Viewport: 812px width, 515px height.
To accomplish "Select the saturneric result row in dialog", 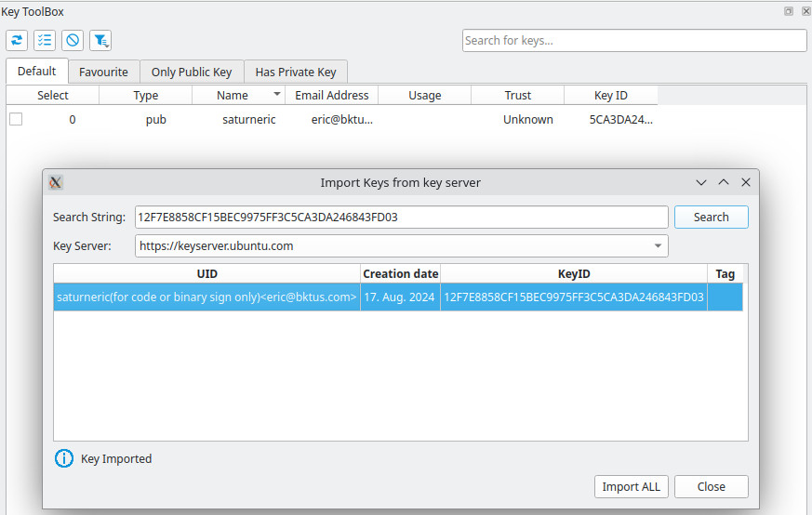I will click(x=206, y=297).
